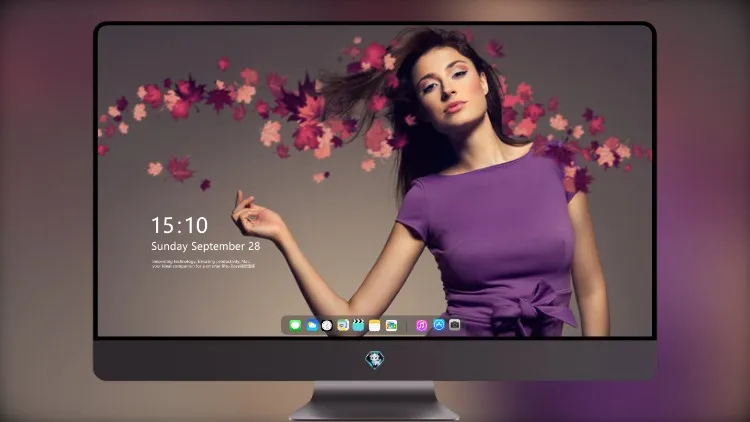Open the yellow Notes app in the dock
Image resolution: width=750 pixels, height=422 pixels.
point(375,326)
